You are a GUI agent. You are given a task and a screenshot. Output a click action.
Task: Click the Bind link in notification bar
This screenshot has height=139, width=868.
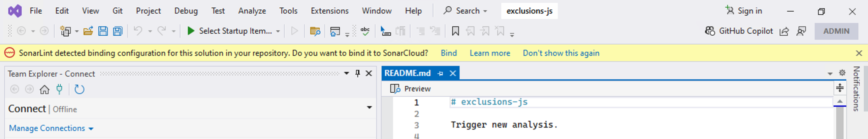pos(449,53)
